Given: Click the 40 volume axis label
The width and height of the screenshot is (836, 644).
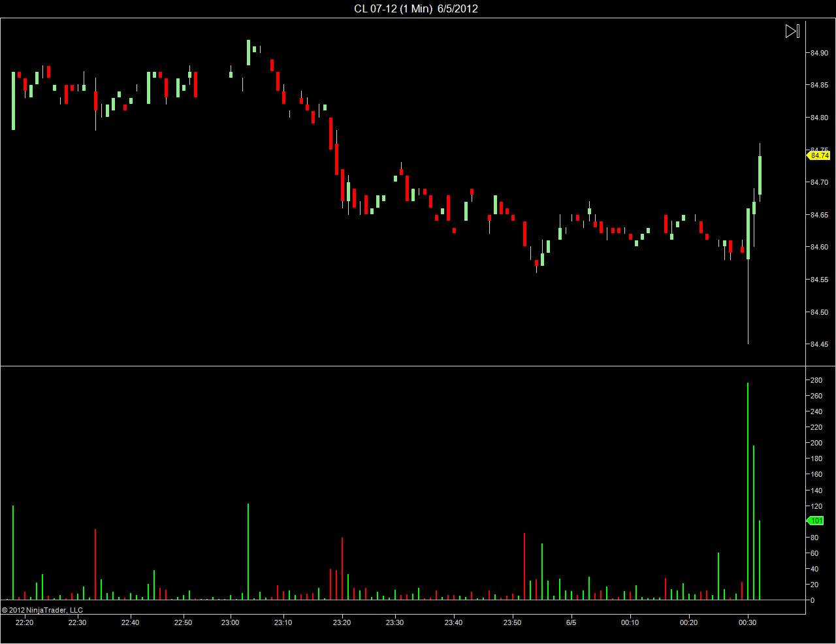Looking at the screenshot, I should click(x=814, y=569).
